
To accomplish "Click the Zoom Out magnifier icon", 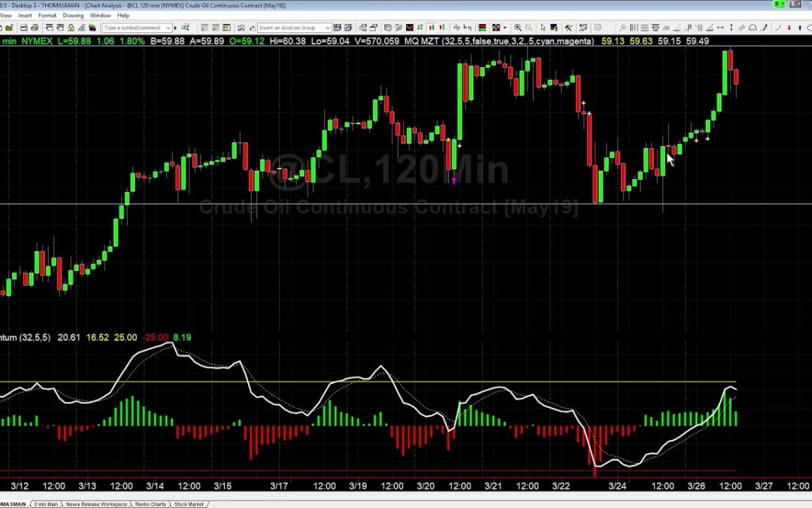I will tap(529, 28).
